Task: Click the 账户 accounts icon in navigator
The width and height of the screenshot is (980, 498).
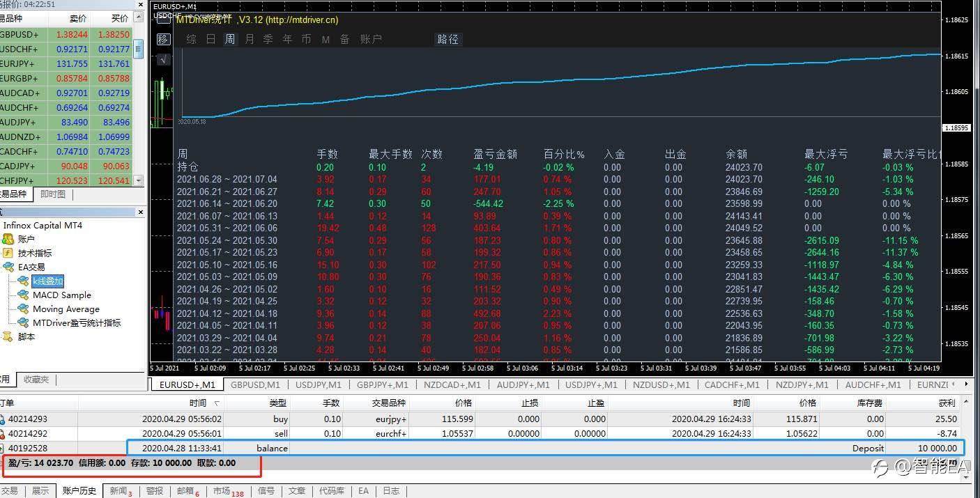Action: (8, 239)
